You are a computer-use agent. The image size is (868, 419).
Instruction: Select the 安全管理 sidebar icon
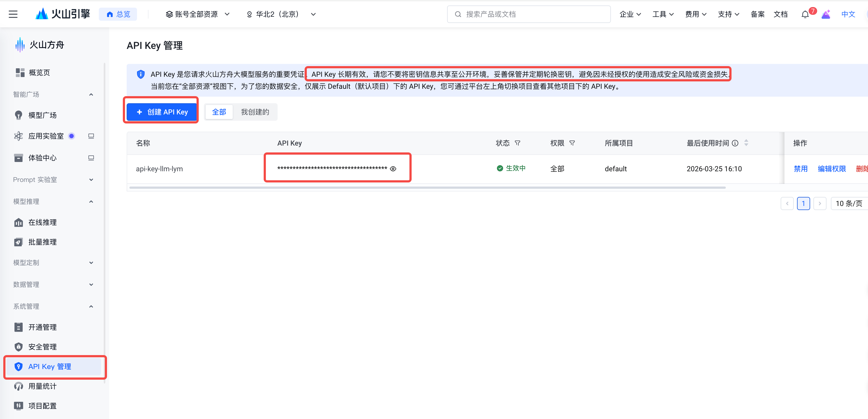coord(19,347)
